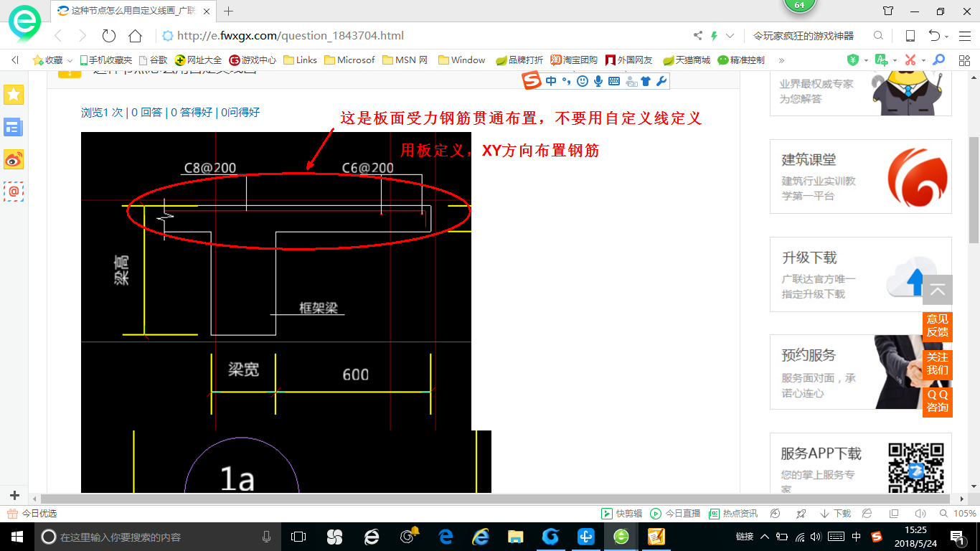Open Task View in the taskbar
Image resolution: width=980 pixels, height=551 pixels.
(x=298, y=537)
